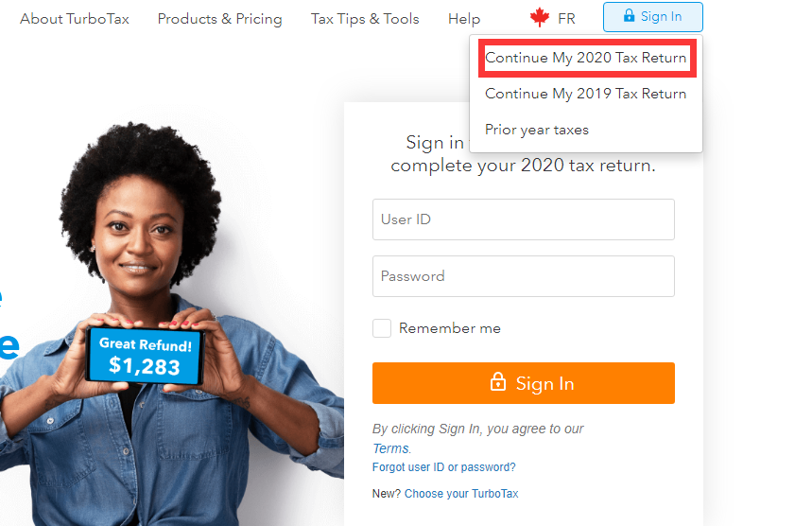Click the Canadian maple leaf flag icon
The image size is (812, 526).
pos(540,18)
